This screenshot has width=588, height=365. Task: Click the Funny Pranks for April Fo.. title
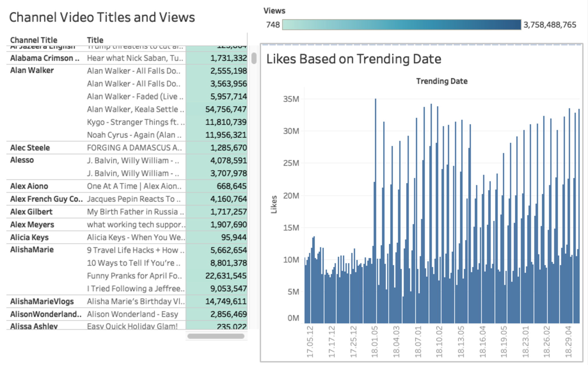point(134,276)
